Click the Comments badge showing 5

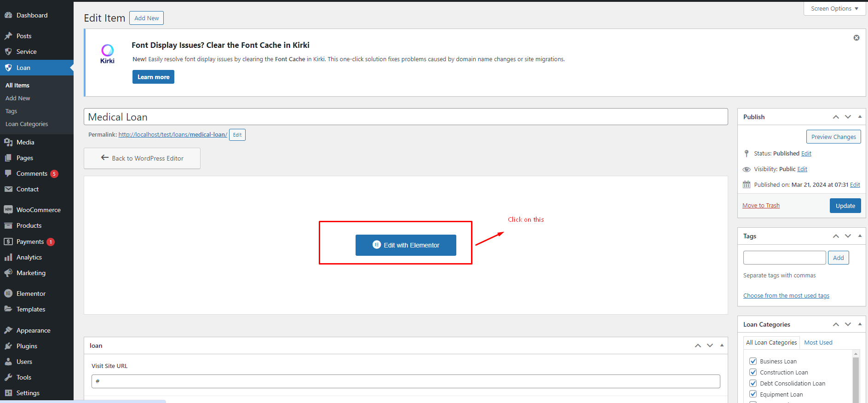(x=54, y=174)
